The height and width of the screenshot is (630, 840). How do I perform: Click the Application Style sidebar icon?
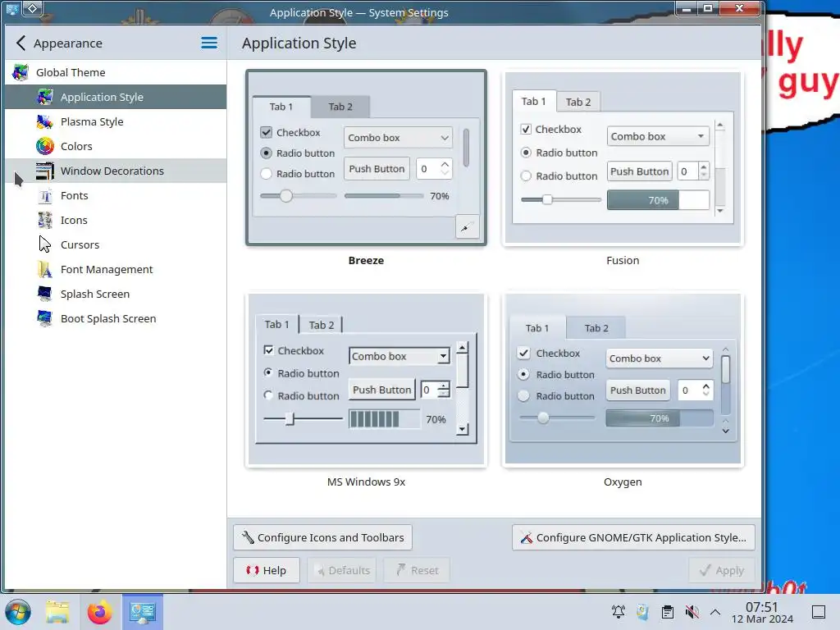pos(45,97)
